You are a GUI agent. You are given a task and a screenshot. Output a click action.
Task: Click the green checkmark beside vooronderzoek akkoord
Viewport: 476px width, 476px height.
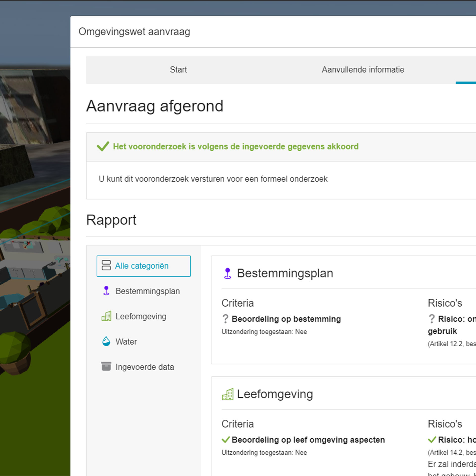(103, 146)
